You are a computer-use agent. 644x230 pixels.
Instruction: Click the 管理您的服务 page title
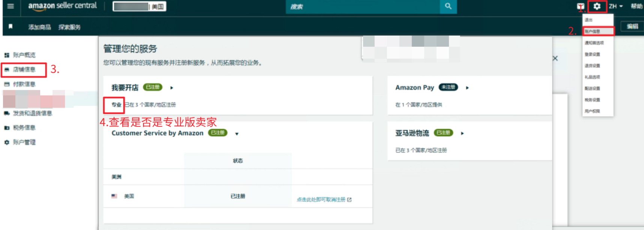(x=130, y=49)
